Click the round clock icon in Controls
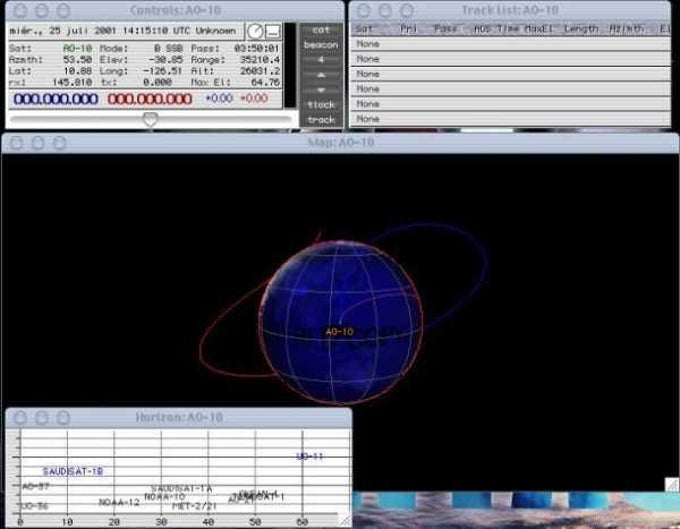680x529 pixels. 255,31
